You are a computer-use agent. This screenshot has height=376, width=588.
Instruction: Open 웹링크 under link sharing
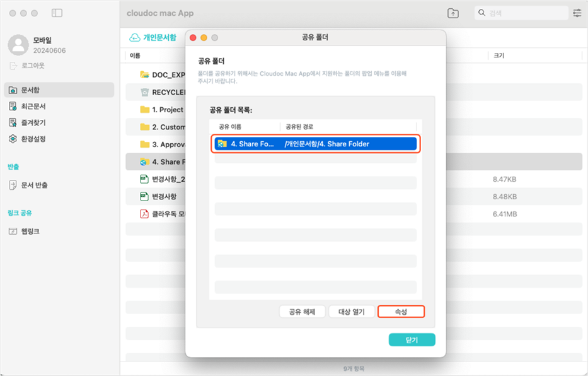30,232
